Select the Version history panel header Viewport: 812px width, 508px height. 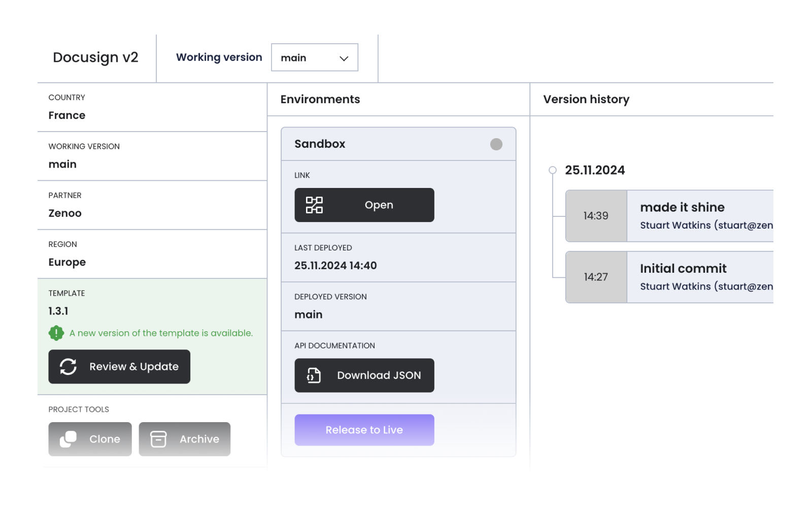coord(586,99)
